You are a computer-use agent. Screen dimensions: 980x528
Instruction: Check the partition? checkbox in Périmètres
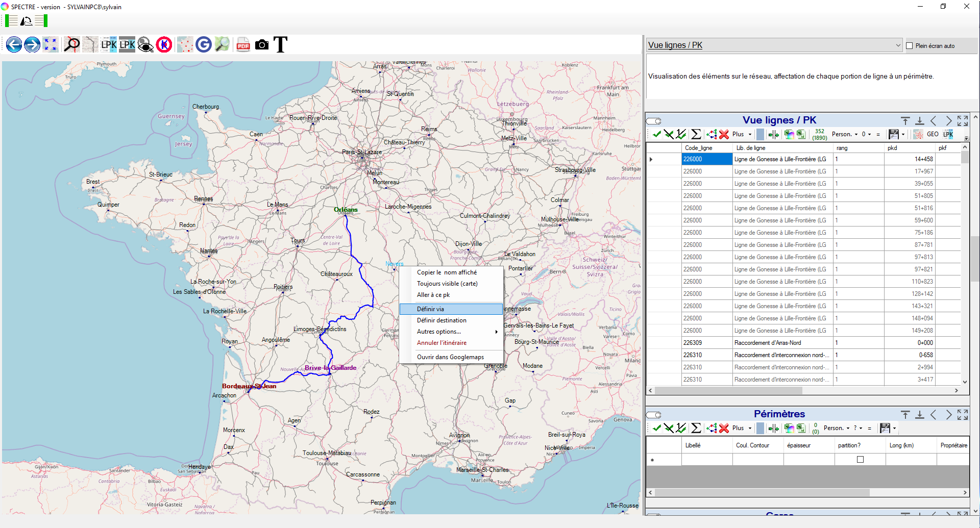(860, 460)
